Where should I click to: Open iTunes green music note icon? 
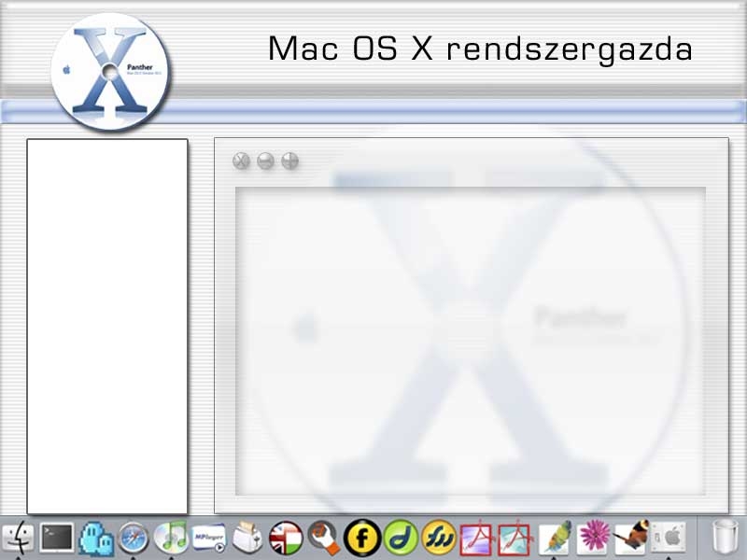tap(171, 538)
